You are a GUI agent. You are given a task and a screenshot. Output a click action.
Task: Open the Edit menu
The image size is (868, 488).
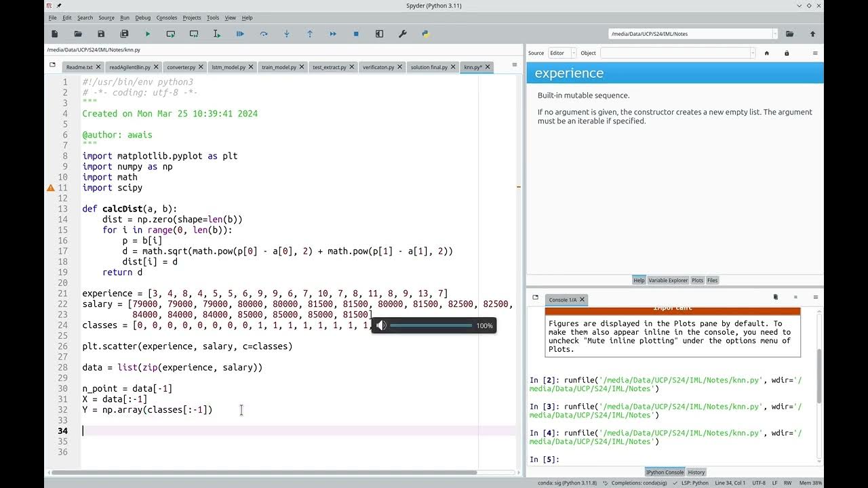(x=67, y=18)
